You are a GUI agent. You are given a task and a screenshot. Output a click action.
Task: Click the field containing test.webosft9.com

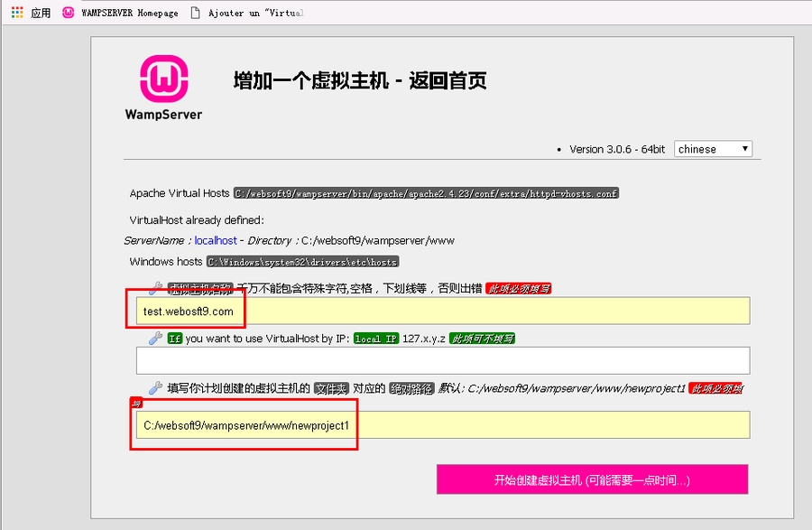442,311
